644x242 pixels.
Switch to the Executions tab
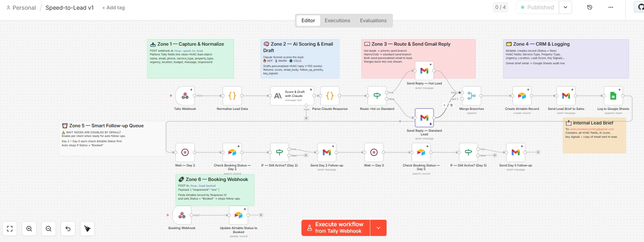tap(337, 21)
